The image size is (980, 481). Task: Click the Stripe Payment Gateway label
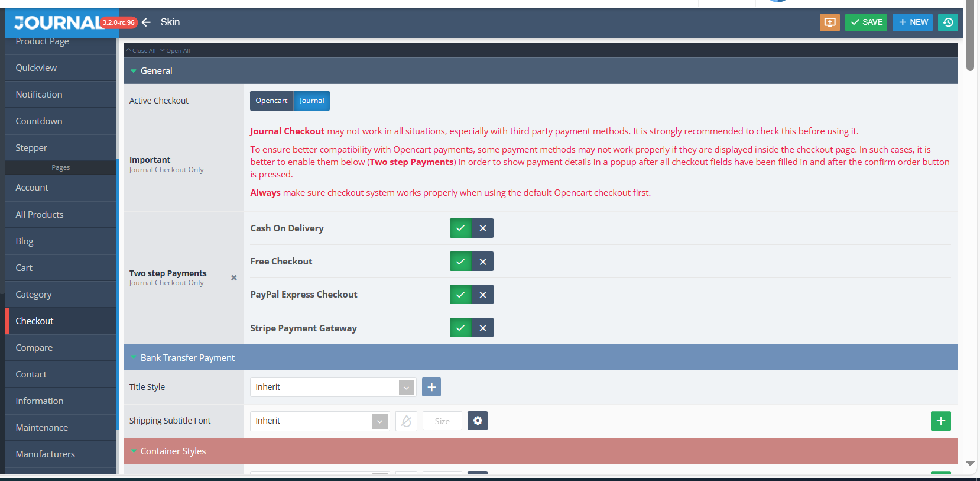click(303, 328)
